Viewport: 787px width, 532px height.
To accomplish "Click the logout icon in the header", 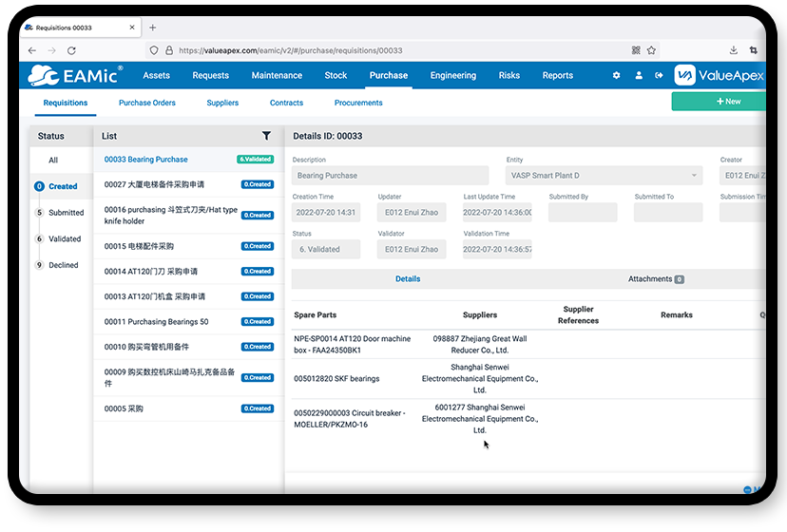I will click(x=660, y=76).
